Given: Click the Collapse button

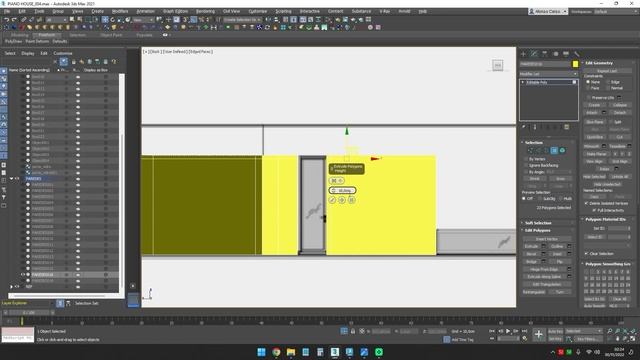Looking at the screenshot, I should [620, 105].
